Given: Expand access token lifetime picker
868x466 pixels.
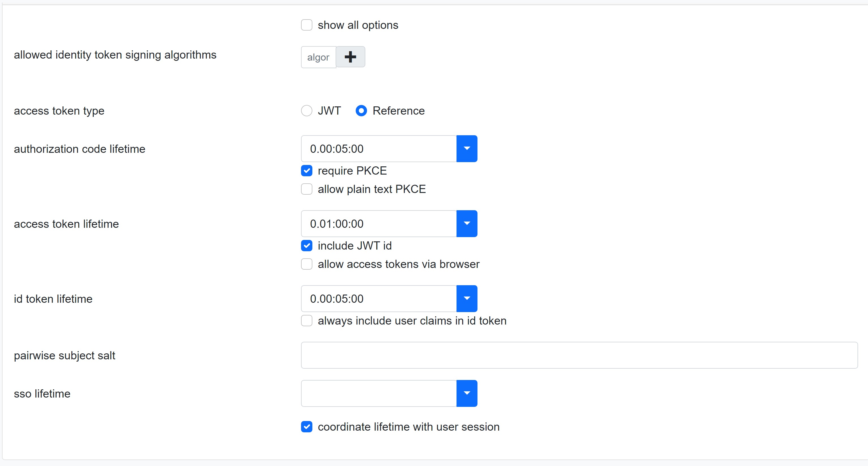Looking at the screenshot, I should [x=468, y=224].
